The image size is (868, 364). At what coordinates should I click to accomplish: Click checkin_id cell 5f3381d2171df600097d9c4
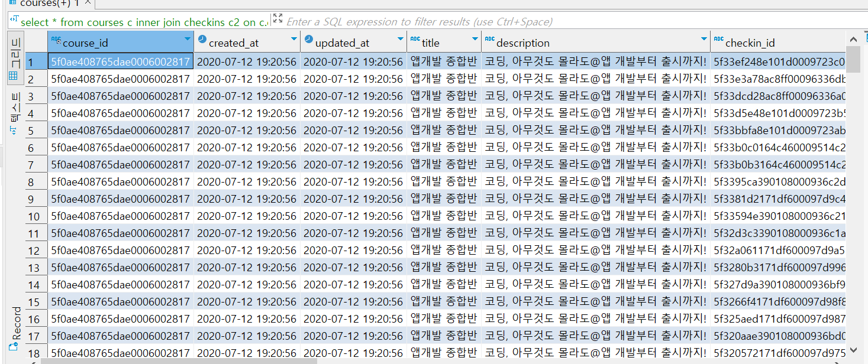[x=778, y=199]
